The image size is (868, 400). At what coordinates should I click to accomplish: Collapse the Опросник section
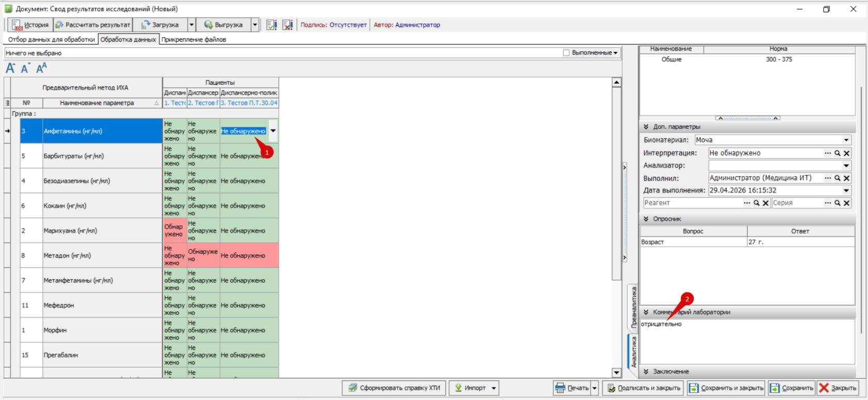pos(646,219)
